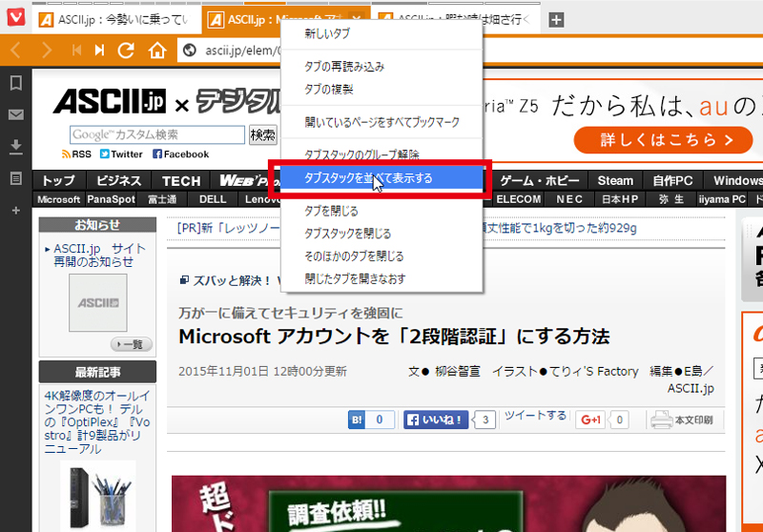Open the ビジネス navigation item
763x532 pixels.
(x=118, y=180)
